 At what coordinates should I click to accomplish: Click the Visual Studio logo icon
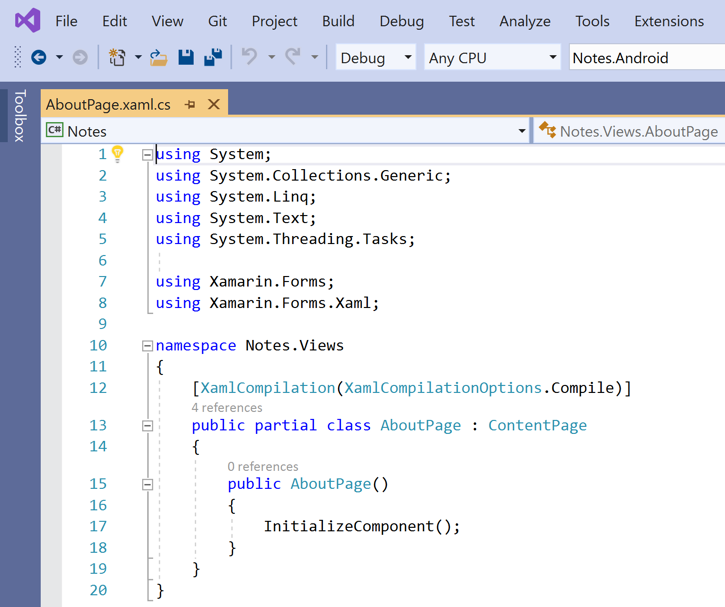coord(28,20)
